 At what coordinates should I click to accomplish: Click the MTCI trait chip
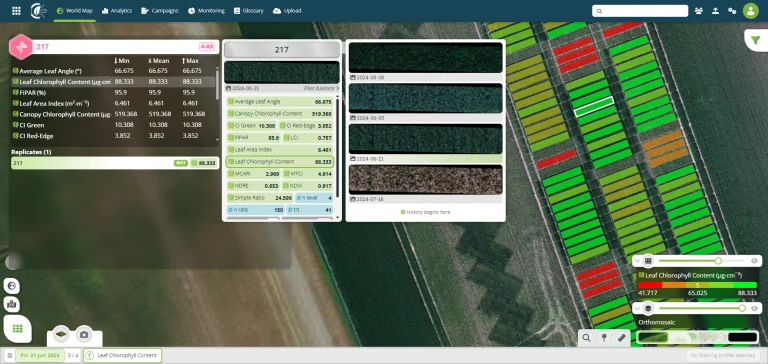tap(309, 174)
